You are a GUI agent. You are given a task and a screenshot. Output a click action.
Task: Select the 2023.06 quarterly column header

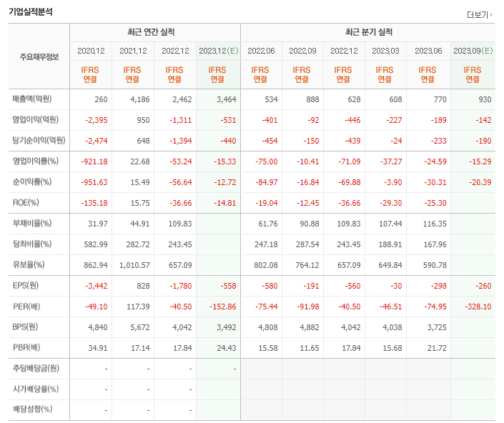tap(428, 51)
